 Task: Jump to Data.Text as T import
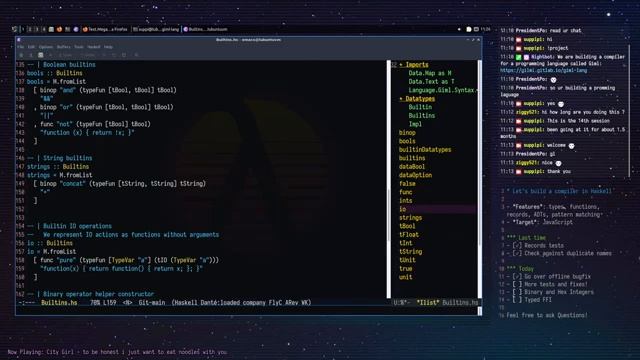point(431,82)
